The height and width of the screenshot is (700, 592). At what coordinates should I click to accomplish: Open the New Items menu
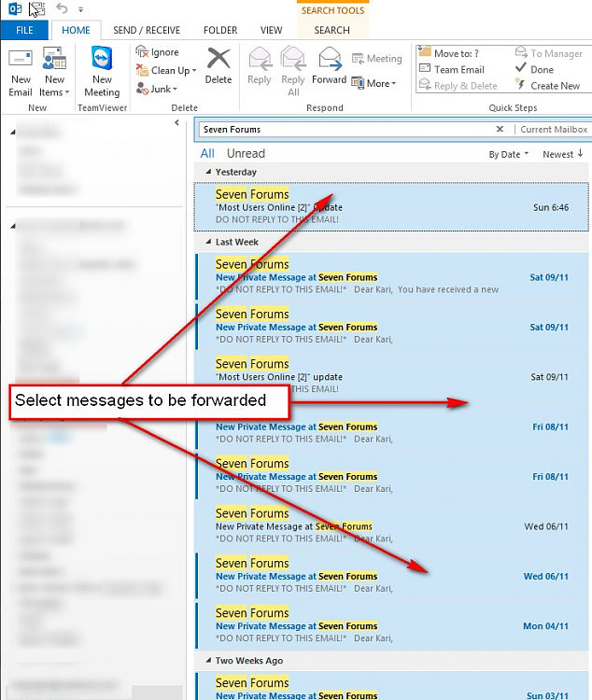pyautogui.click(x=54, y=72)
